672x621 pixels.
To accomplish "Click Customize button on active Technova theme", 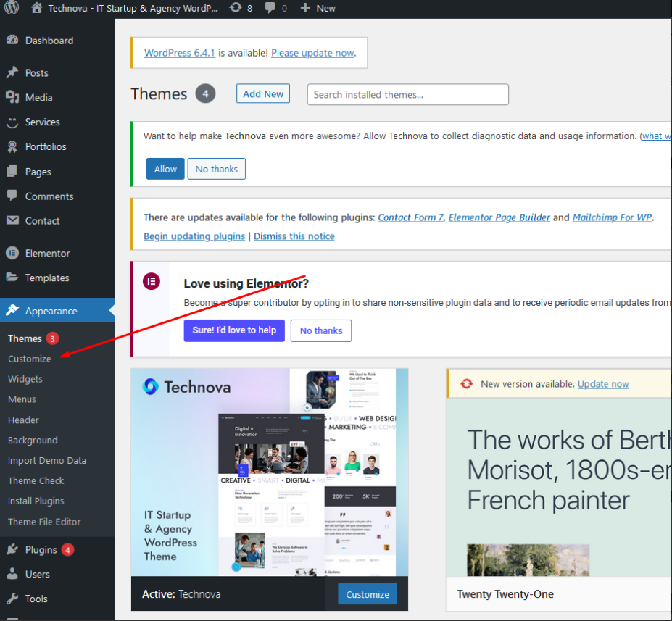I will point(368,594).
